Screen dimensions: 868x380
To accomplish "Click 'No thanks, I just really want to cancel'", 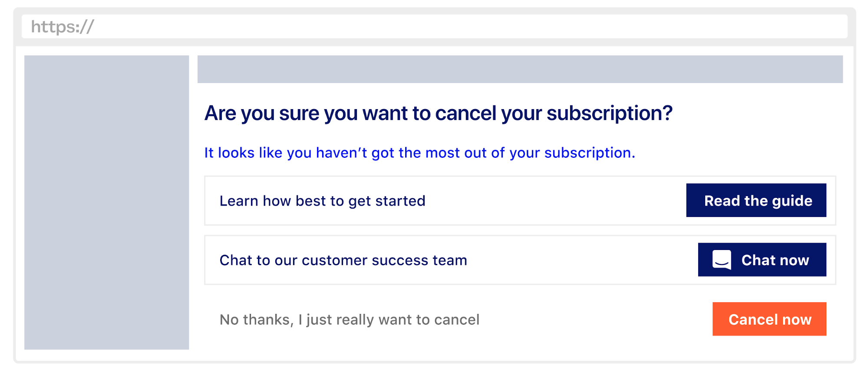I will 349,320.
